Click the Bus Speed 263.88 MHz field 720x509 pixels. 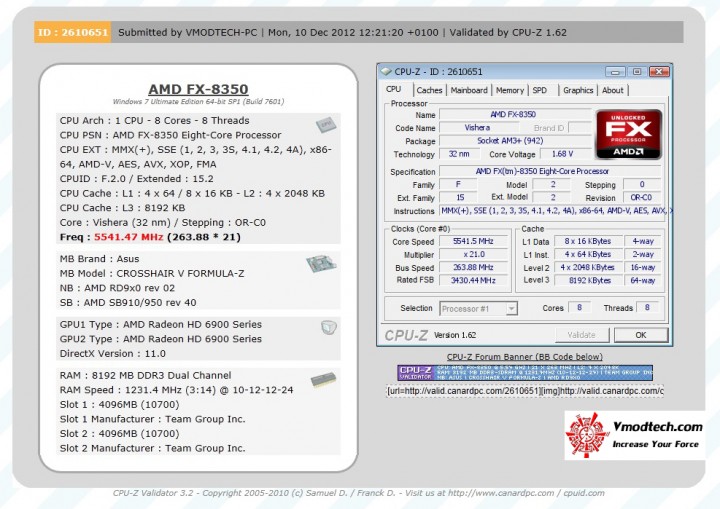[473, 267]
